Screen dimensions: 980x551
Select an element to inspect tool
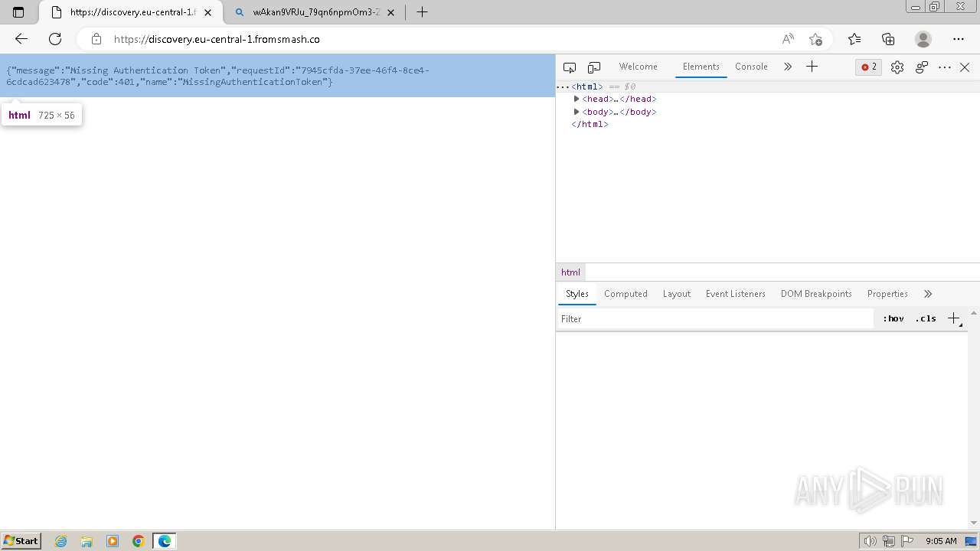pyautogui.click(x=570, y=67)
